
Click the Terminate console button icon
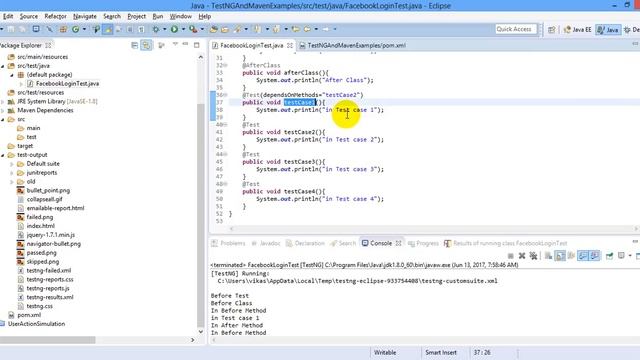[x=510, y=256]
